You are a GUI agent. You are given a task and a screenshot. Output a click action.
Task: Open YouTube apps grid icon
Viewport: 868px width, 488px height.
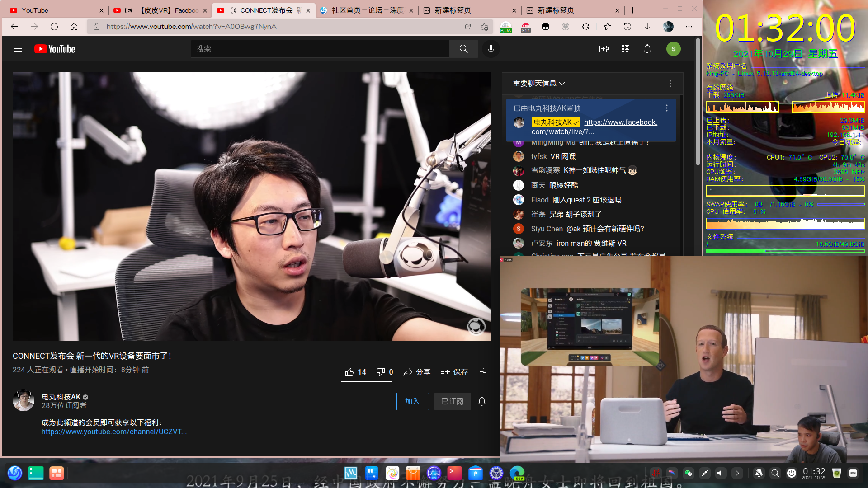point(626,49)
